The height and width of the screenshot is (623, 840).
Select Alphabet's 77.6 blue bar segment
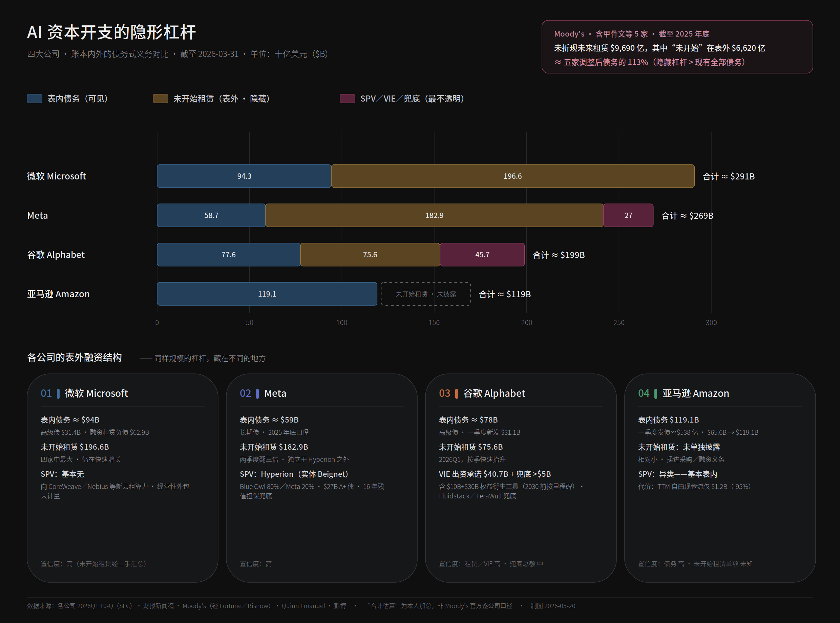[229, 255]
